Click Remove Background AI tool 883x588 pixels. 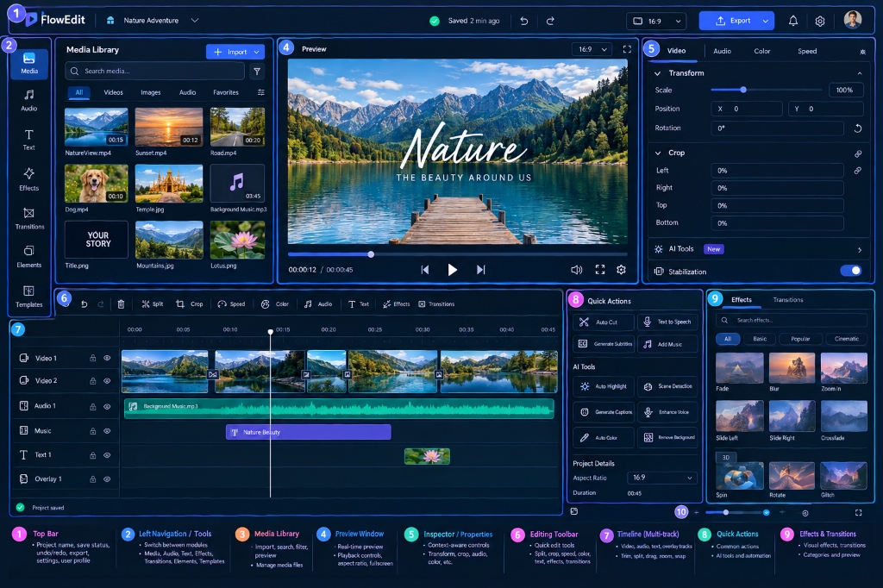coord(668,437)
